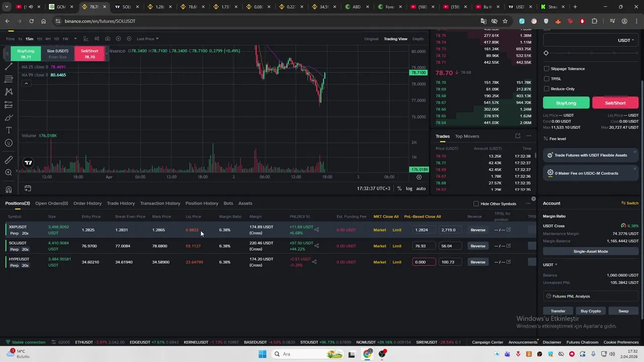644x362 pixels.
Task: Open chart settings gear near time axis
Action: pos(419,177)
